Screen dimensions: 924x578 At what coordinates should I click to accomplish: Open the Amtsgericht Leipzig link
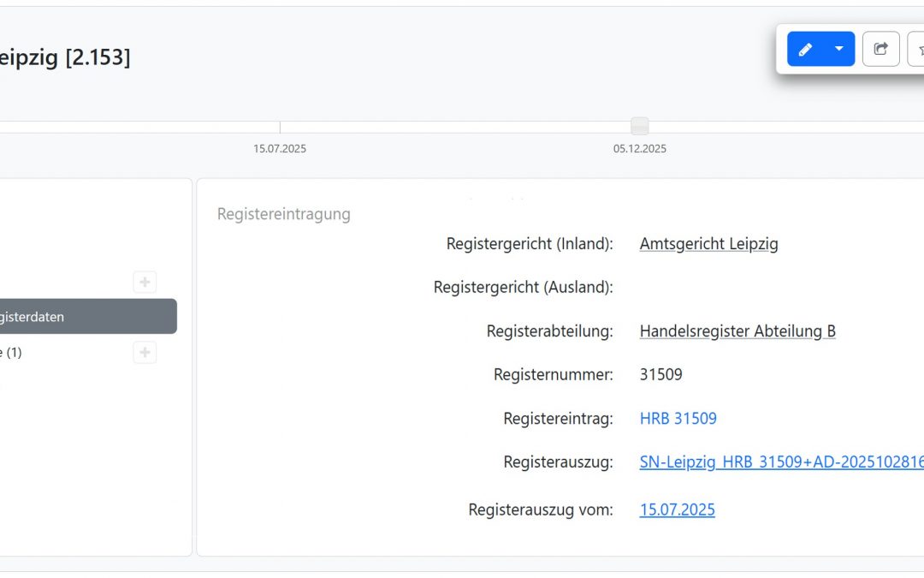(708, 243)
